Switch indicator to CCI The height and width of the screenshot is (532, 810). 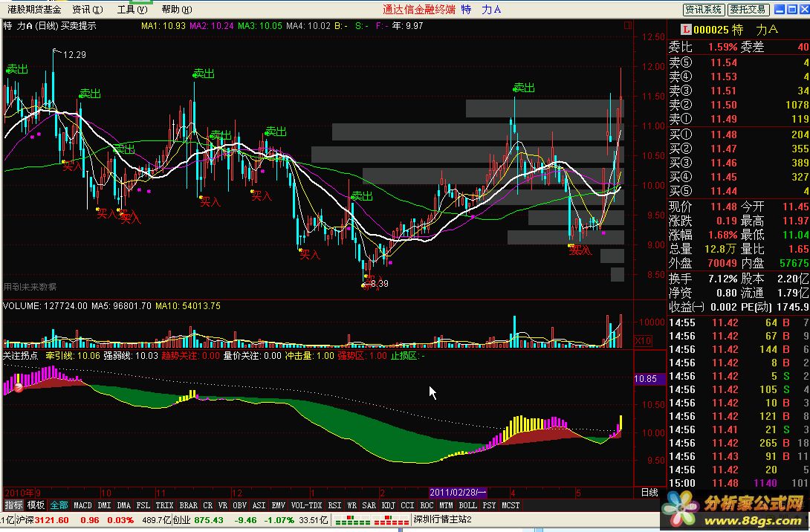407,505
